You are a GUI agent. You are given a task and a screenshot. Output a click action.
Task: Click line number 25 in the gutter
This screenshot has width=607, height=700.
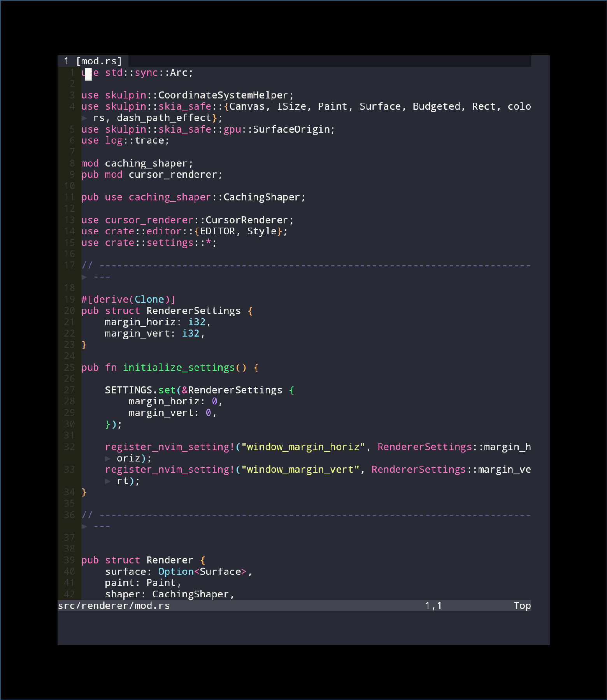[69, 368]
